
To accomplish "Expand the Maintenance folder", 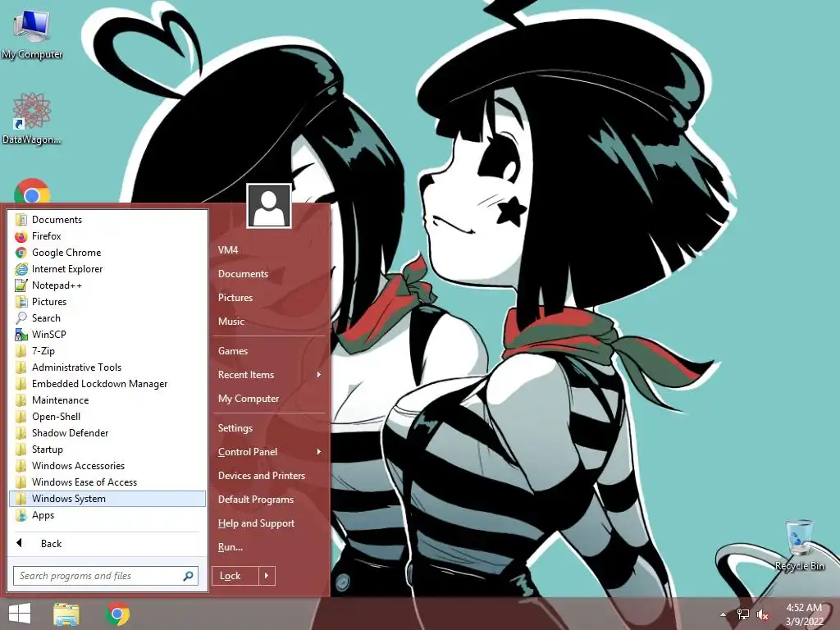I will 107,400.
